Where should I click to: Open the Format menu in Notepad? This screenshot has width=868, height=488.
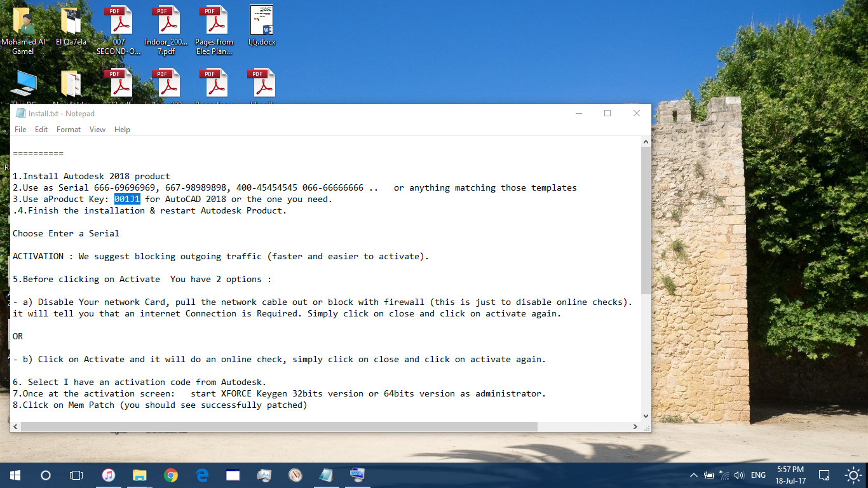coord(69,130)
